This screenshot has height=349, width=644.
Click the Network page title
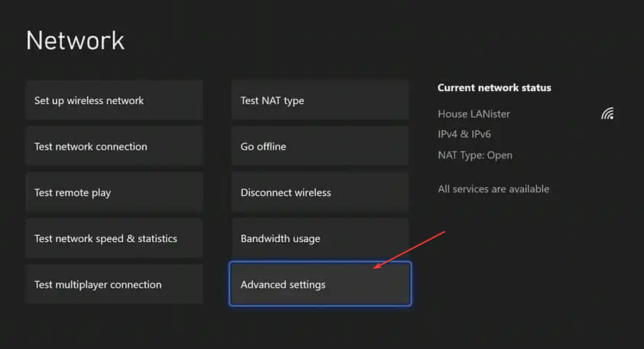click(x=75, y=41)
